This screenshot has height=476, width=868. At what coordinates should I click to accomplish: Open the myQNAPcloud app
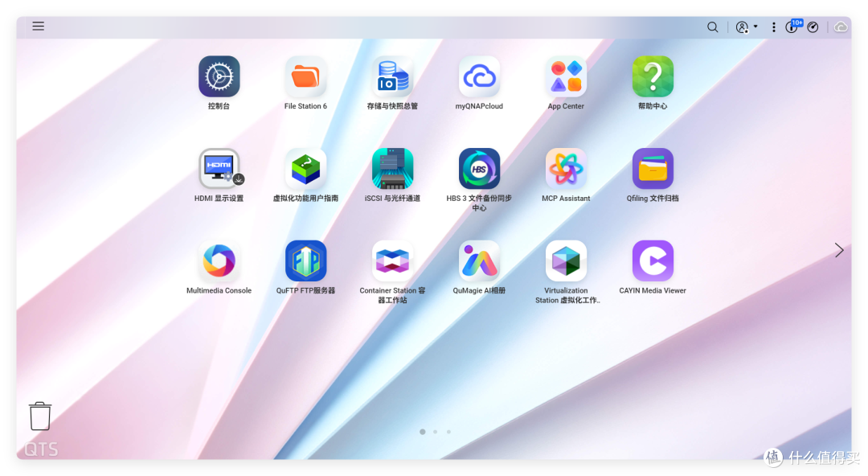479,76
